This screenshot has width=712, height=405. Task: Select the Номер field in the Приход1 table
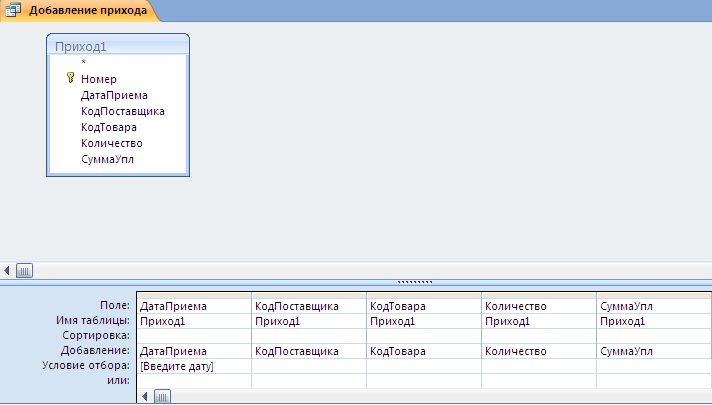click(99, 79)
